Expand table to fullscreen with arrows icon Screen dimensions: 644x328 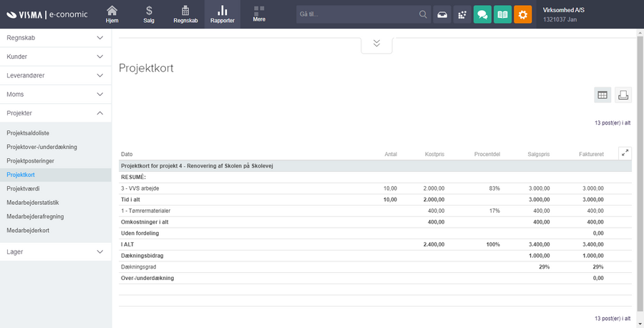tap(625, 153)
